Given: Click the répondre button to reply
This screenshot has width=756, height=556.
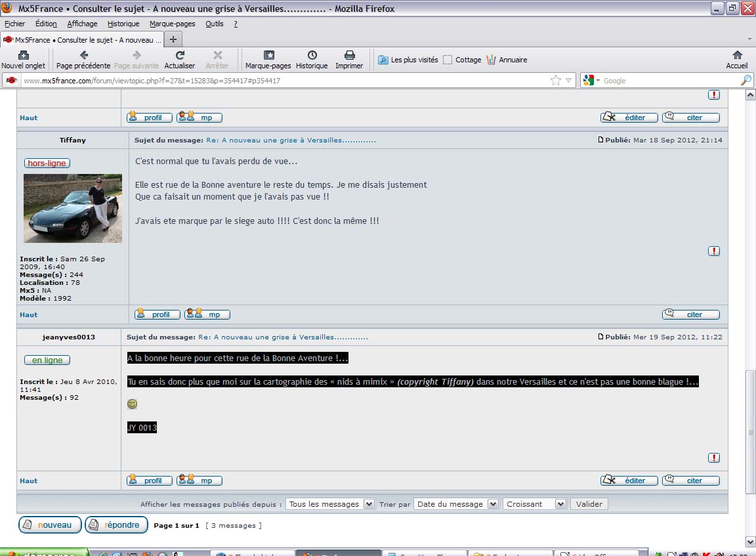Looking at the screenshot, I should [116, 525].
